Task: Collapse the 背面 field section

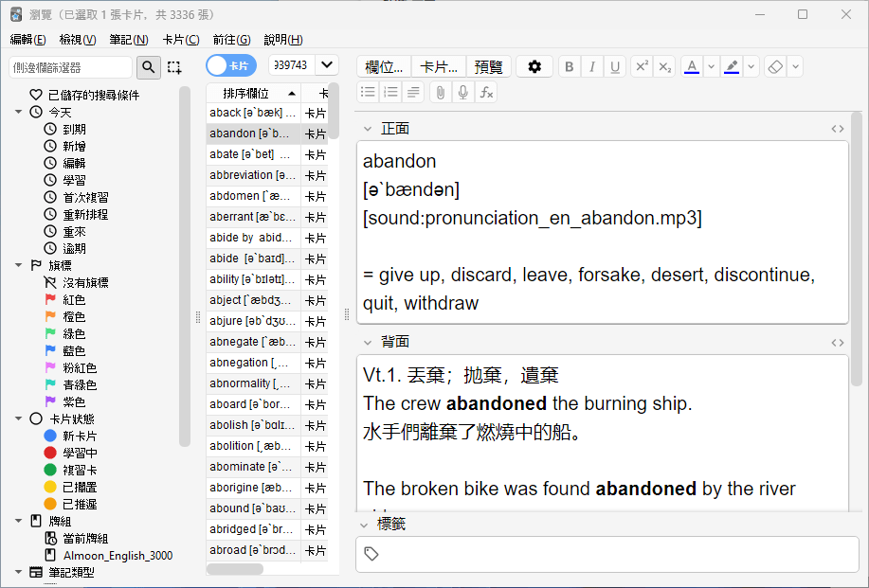Action: tap(368, 342)
